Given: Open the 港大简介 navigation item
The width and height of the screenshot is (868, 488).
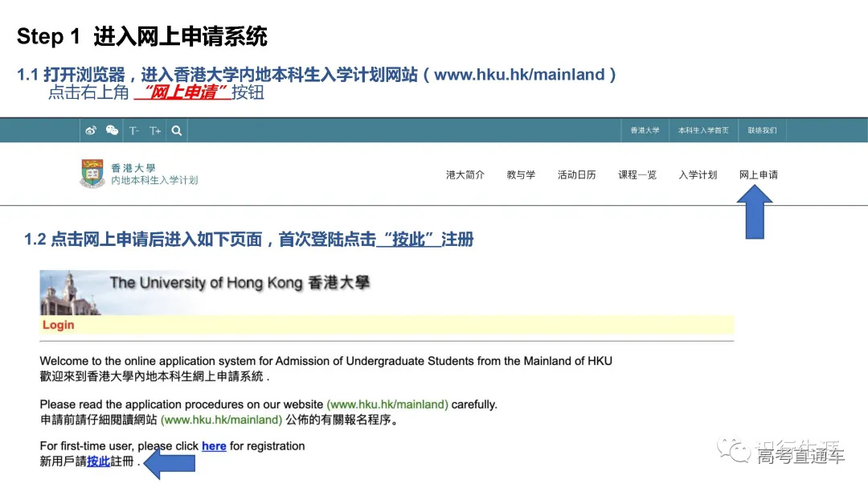Looking at the screenshot, I should [465, 174].
